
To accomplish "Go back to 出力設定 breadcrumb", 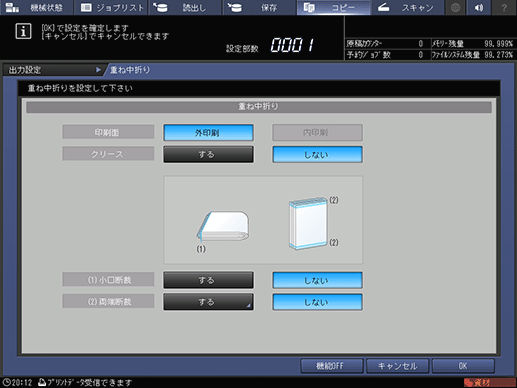I will (x=53, y=70).
